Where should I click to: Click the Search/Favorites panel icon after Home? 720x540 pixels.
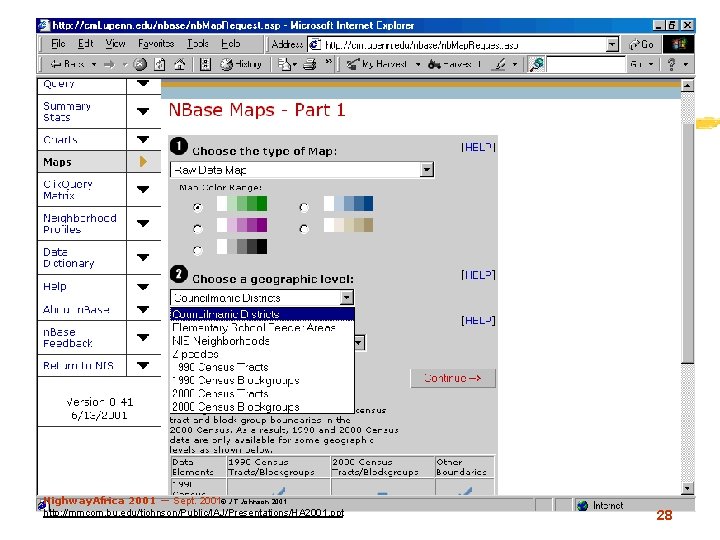(x=205, y=64)
